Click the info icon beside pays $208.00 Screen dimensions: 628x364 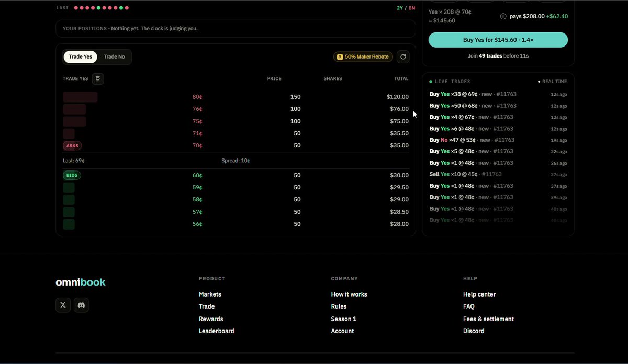pyautogui.click(x=503, y=16)
